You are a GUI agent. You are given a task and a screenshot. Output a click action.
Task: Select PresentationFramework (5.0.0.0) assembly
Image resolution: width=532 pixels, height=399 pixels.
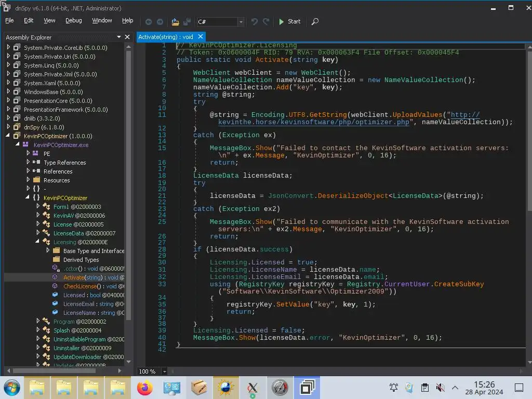pos(66,110)
